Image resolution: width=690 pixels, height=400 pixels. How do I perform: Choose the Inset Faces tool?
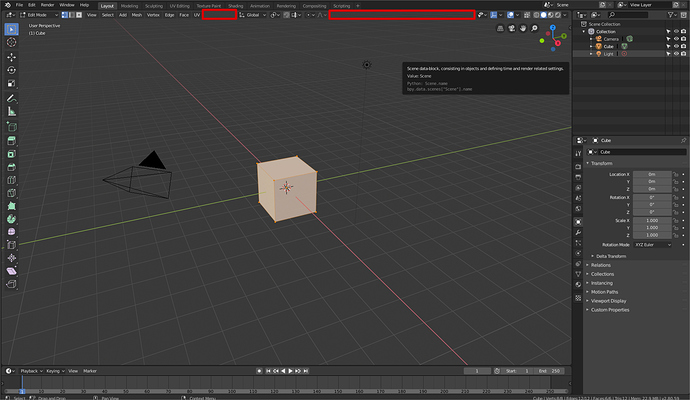[x=11, y=154]
